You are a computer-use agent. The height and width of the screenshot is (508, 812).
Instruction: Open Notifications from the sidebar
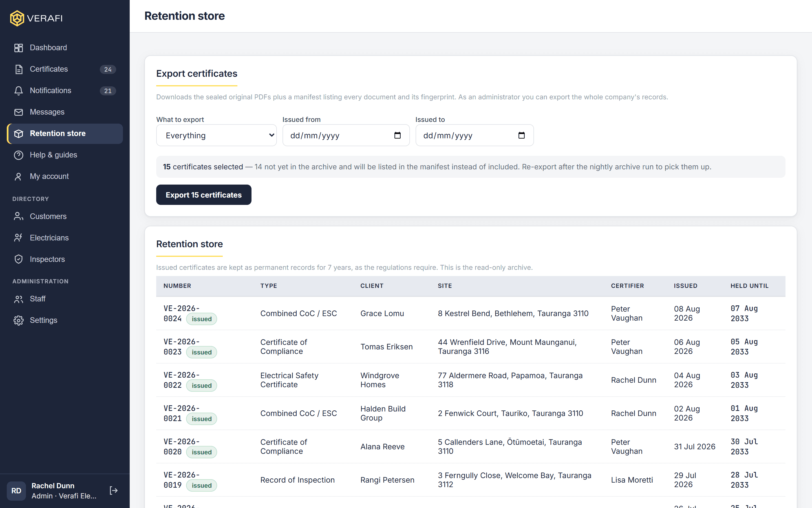[65, 91]
